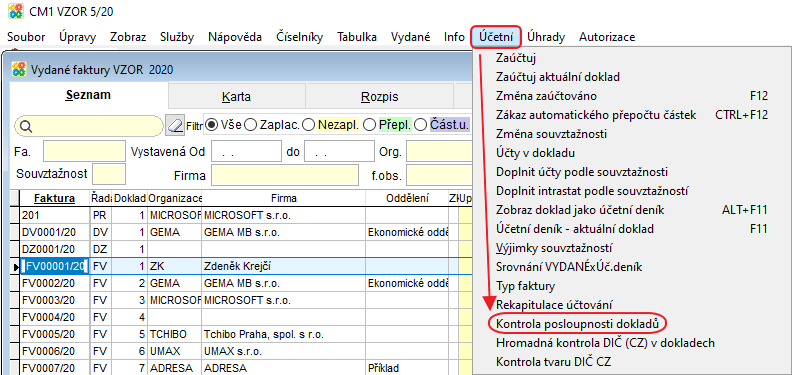
Task: Click the Vystavená Od date field
Action: click(x=246, y=151)
